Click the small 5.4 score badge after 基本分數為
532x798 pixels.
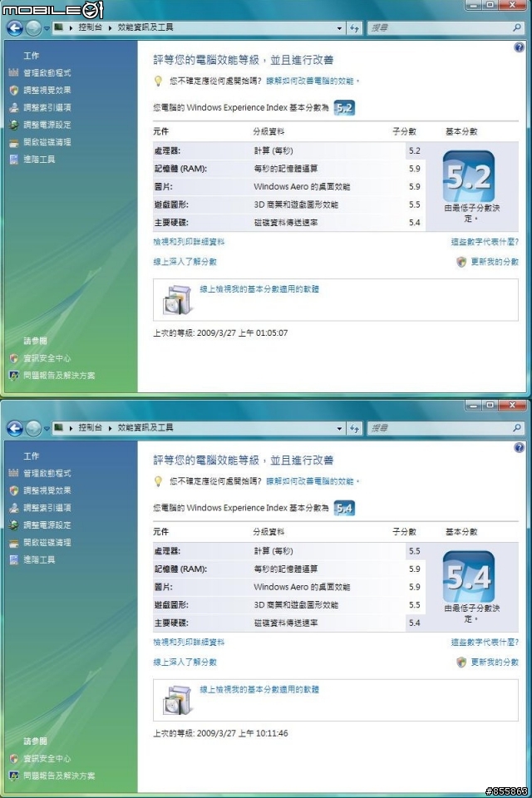point(344,509)
